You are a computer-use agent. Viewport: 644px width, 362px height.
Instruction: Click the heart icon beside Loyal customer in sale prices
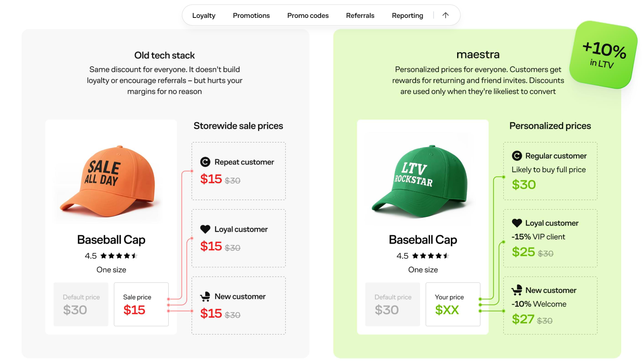coord(205,229)
